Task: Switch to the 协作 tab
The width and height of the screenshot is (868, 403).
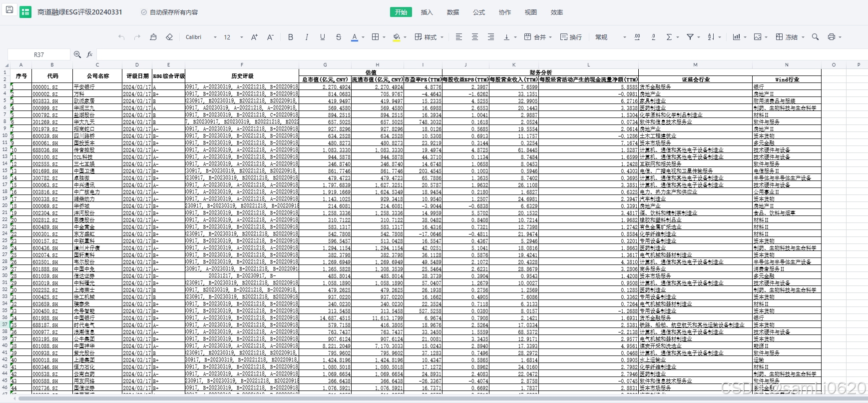Action: 505,12
